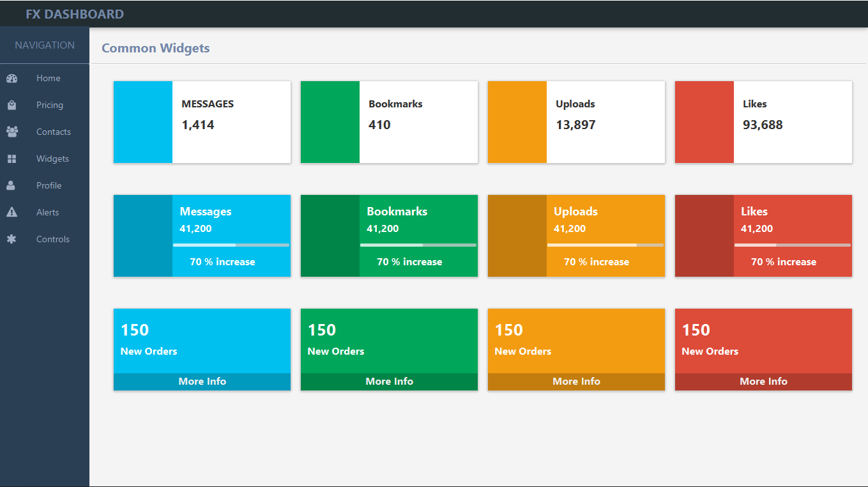Click the MESSAGES 1,414 stat card
This screenshot has height=487, width=868.
[202, 121]
